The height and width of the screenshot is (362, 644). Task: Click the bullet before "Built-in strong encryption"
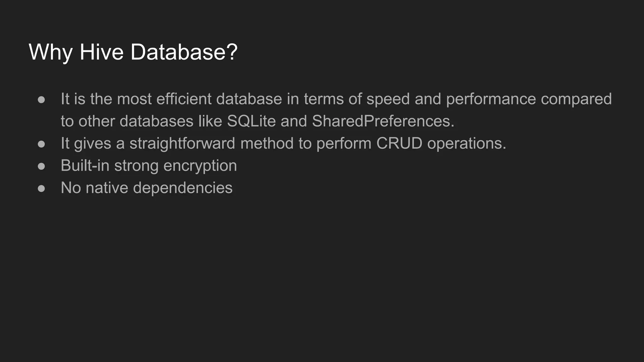[41, 166]
